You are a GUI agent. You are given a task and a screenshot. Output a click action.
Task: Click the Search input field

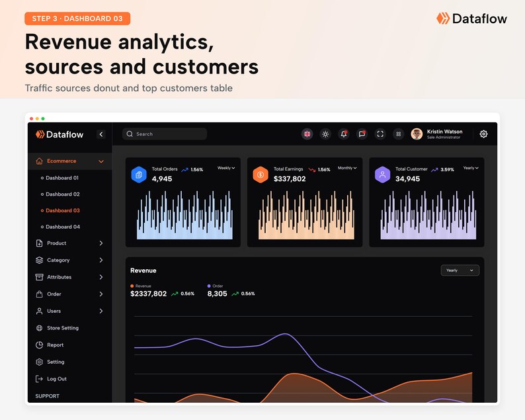click(165, 134)
